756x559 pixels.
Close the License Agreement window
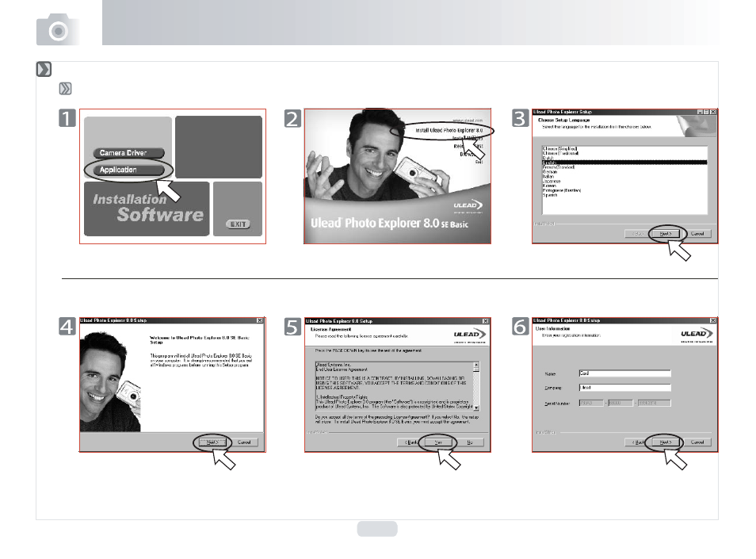pos(486,321)
